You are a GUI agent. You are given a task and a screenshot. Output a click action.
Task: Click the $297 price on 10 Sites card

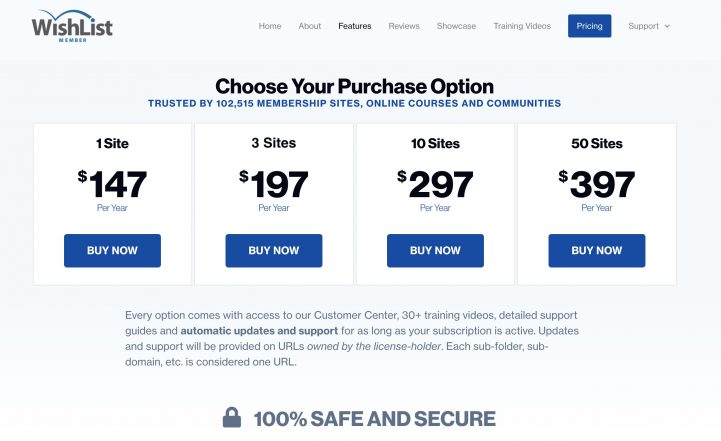435,185
